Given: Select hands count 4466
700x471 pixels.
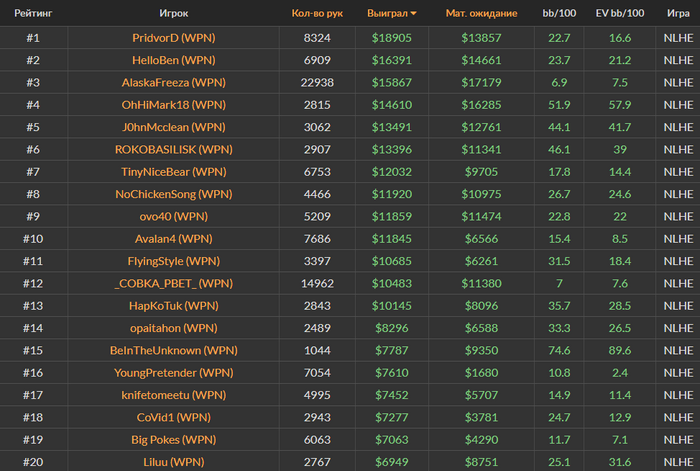Looking at the screenshot, I should tap(317, 194).
